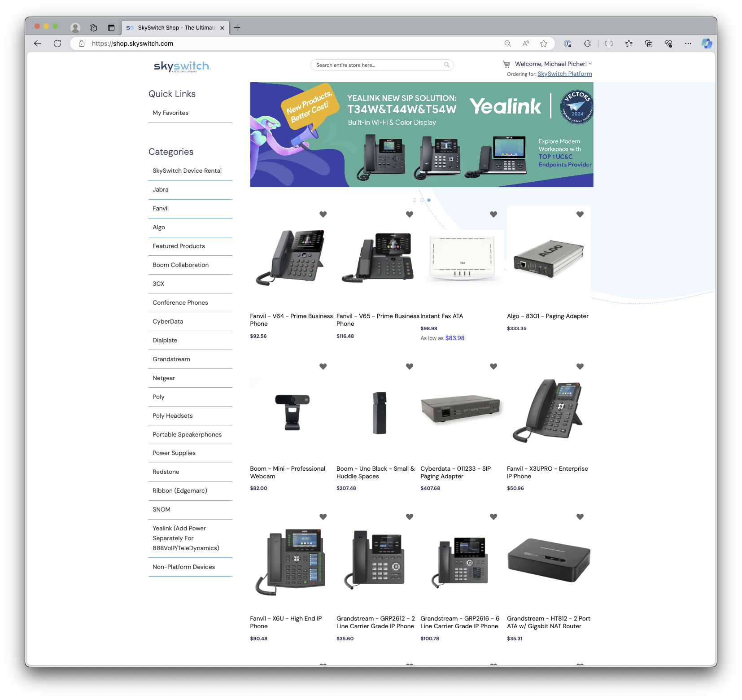Reload the current page
The width and height of the screenshot is (742, 700).
pos(57,44)
